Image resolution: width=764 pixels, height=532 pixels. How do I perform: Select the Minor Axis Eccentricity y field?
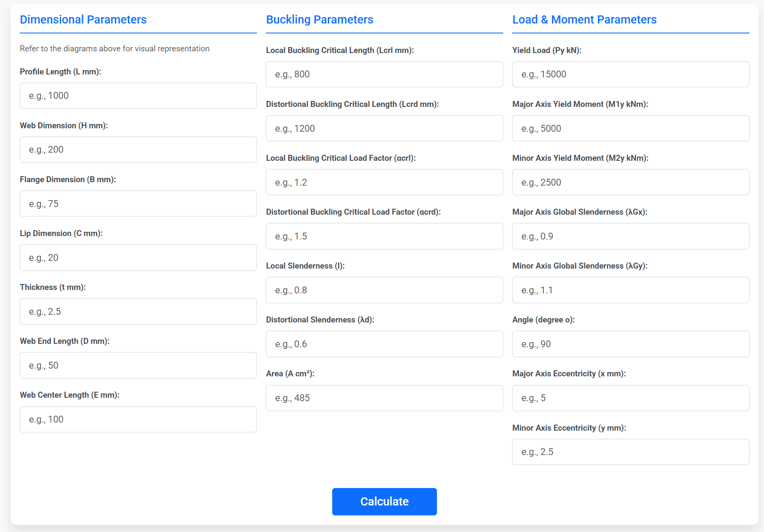[x=630, y=452]
